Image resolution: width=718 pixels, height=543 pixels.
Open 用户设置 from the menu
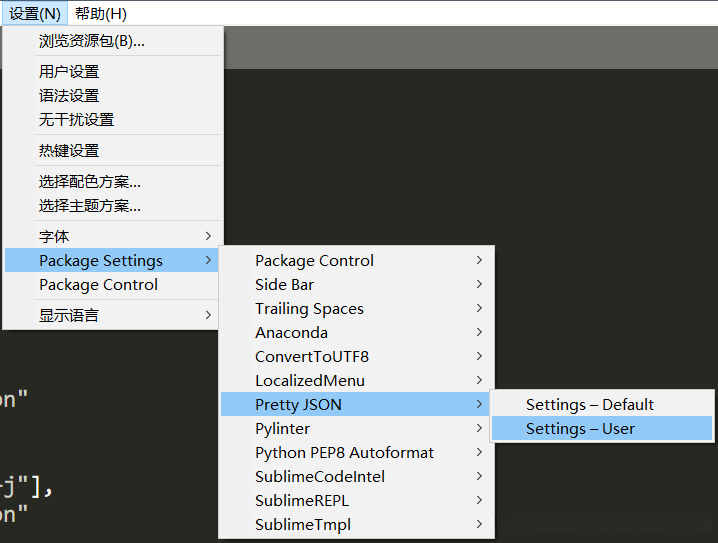[69, 72]
